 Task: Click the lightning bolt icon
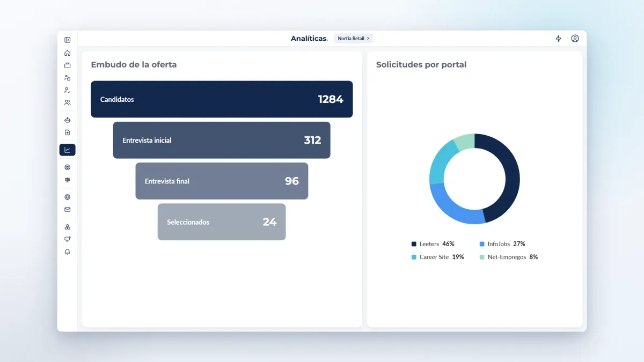click(559, 39)
